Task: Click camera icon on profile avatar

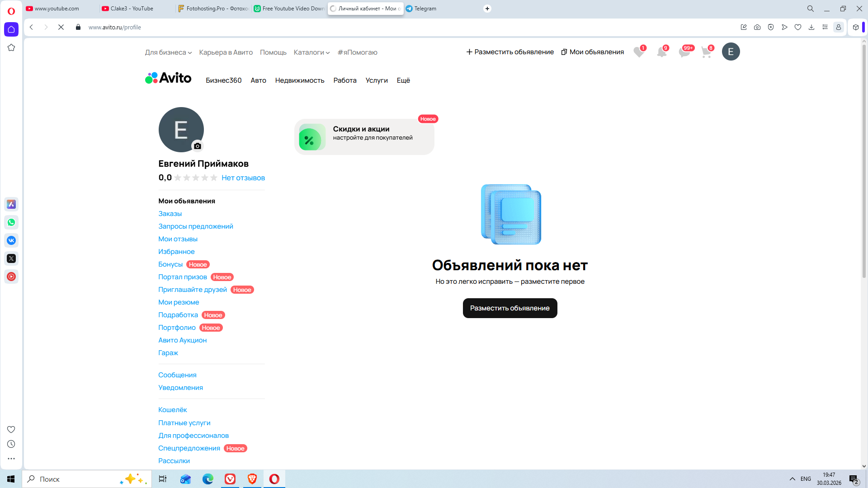Action: point(198,146)
